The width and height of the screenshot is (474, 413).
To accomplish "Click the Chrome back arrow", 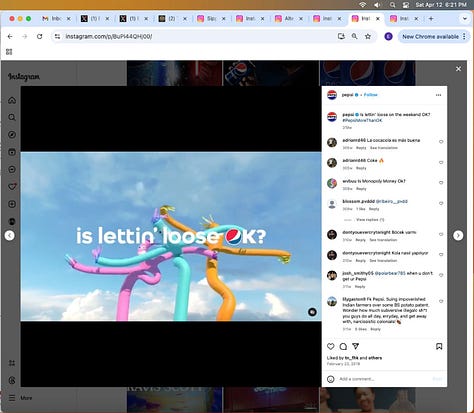I will pyautogui.click(x=10, y=36).
